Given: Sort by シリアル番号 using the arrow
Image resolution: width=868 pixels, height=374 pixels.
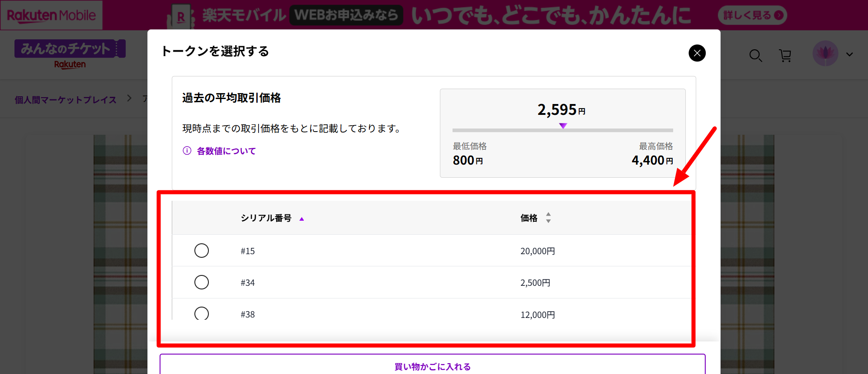Looking at the screenshot, I should point(302,219).
